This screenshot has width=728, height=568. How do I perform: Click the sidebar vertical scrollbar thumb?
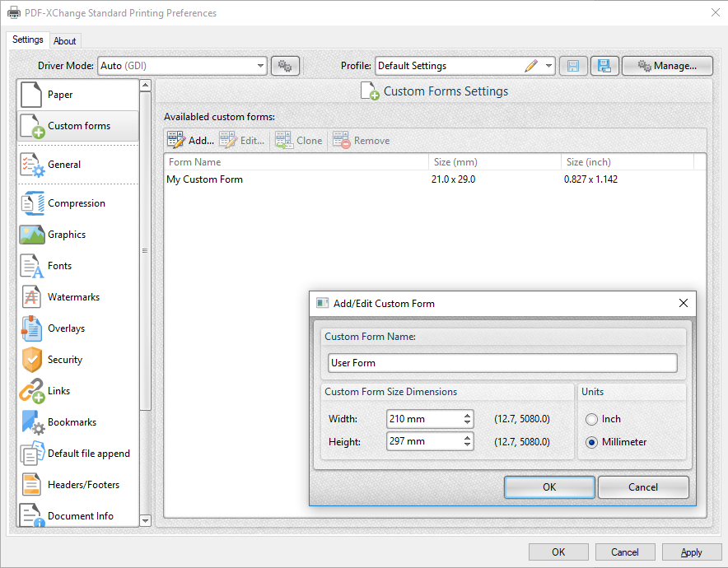coord(145,250)
